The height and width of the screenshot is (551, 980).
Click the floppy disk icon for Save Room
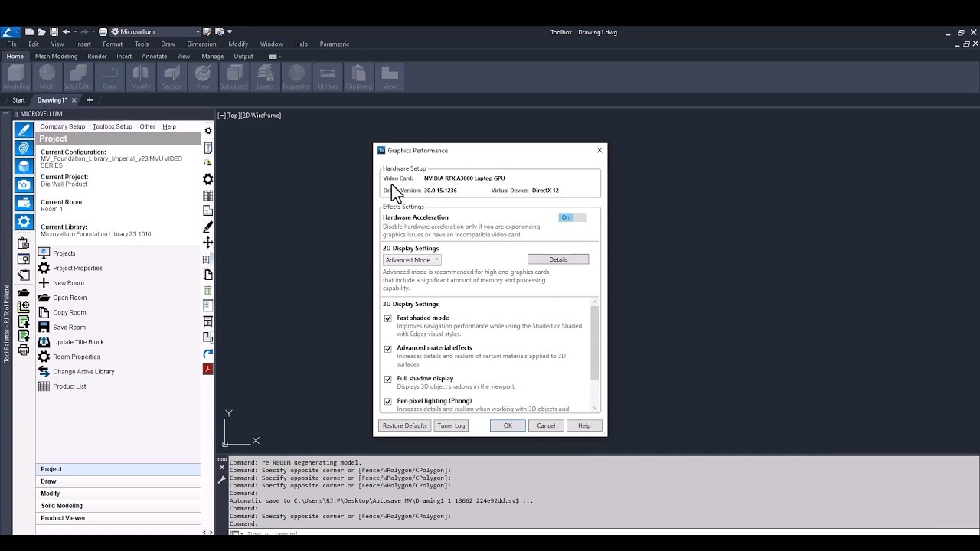[x=44, y=327]
